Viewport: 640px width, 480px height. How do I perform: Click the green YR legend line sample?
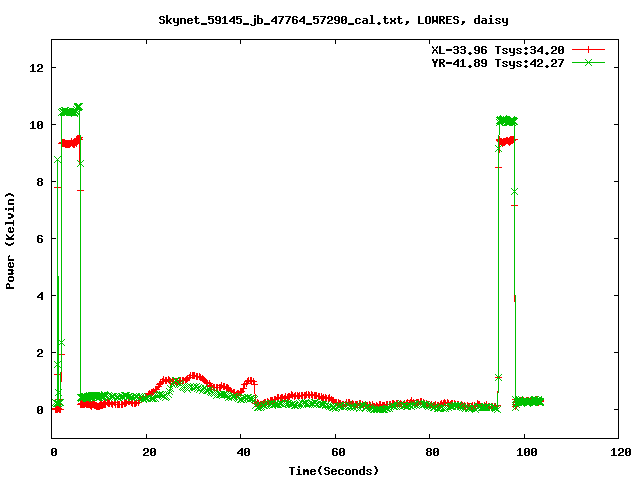pyautogui.click(x=588, y=62)
